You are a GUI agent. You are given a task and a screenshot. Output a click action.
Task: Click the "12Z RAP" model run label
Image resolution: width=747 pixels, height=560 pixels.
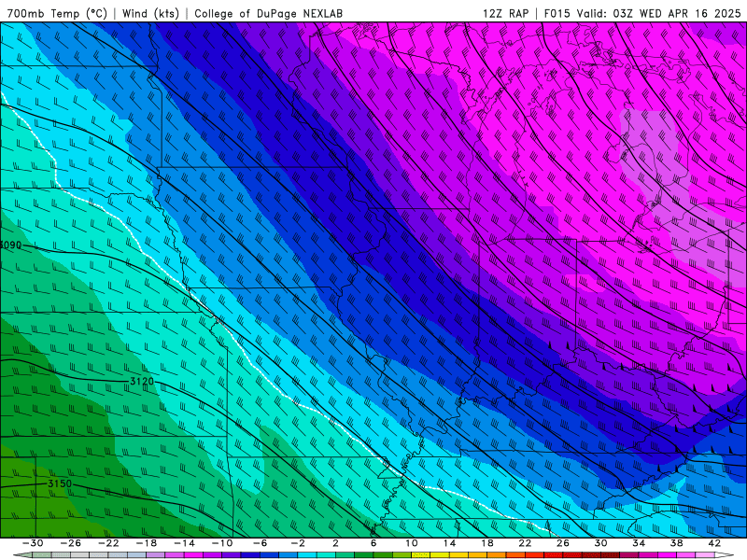click(x=505, y=13)
